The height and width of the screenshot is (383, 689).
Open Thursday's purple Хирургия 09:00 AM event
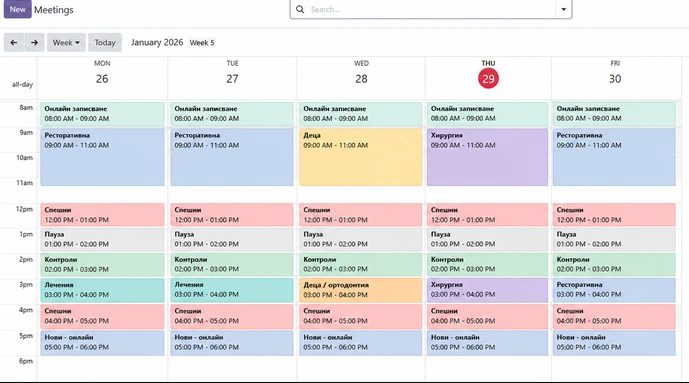pyautogui.click(x=487, y=157)
